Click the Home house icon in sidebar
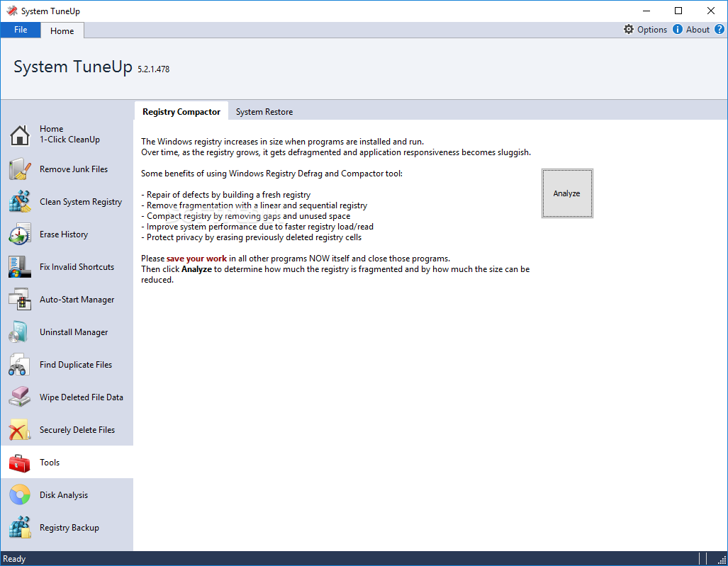This screenshot has width=728, height=566. pyautogui.click(x=20, y=135)
